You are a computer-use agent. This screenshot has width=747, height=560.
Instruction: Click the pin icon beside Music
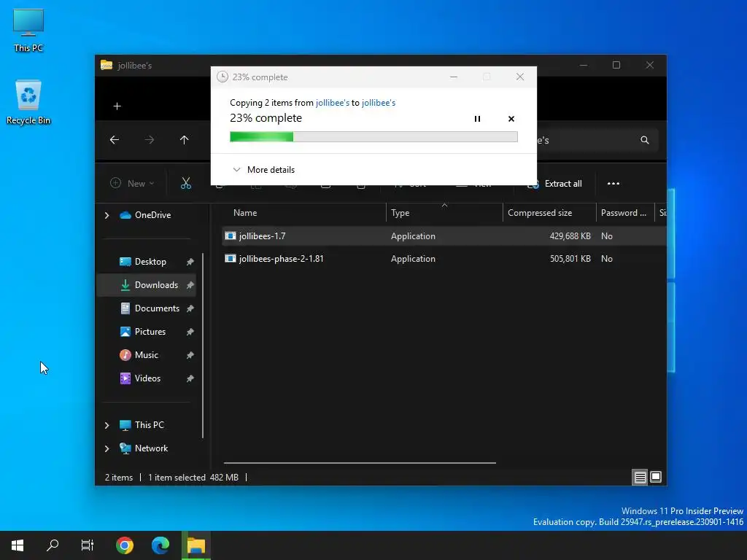coord(190,355)
